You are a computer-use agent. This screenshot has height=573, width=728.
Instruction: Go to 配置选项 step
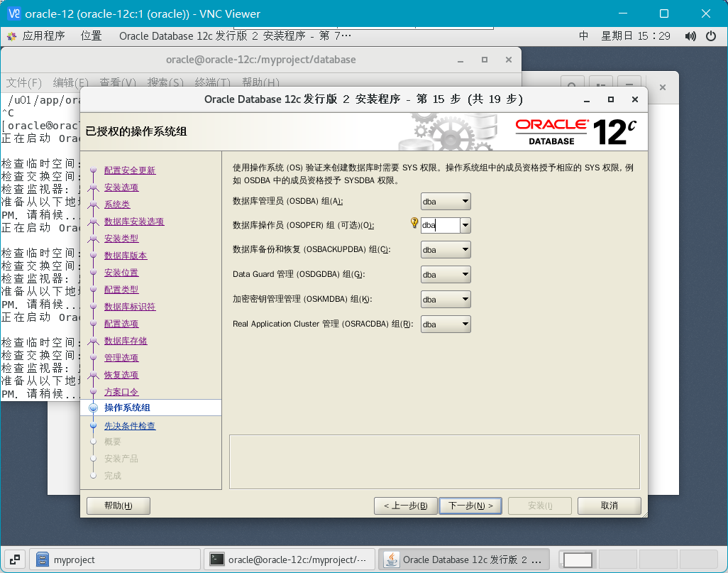121,324
